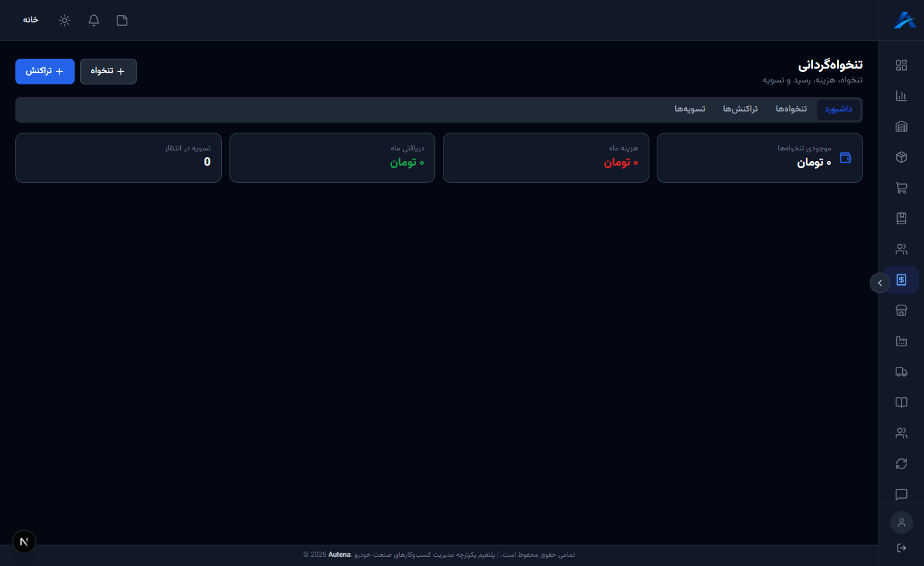Open the تراکنش‌ها tab
This screenshot has height=566, width=924.
point(740,109)
